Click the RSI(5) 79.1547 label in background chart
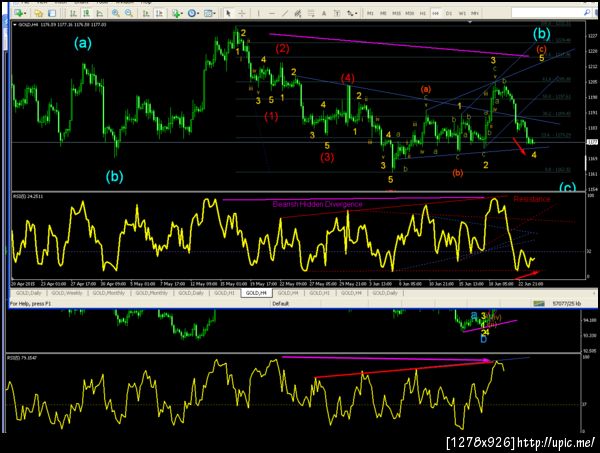 coord(22,357)
